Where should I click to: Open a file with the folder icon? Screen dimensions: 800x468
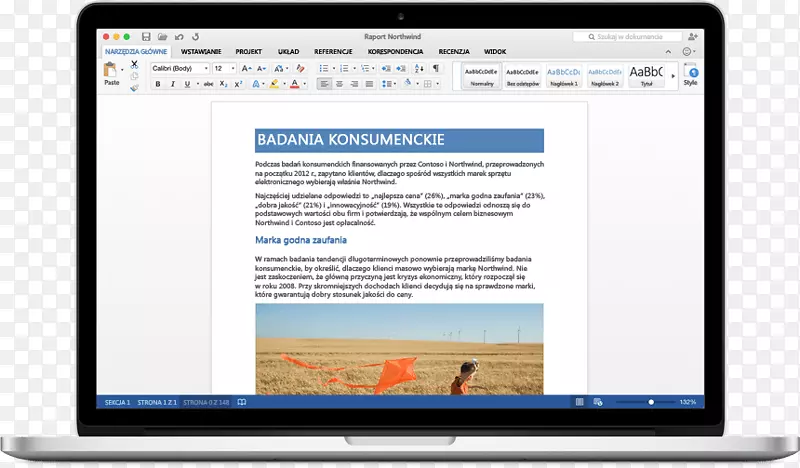[162, 37]
